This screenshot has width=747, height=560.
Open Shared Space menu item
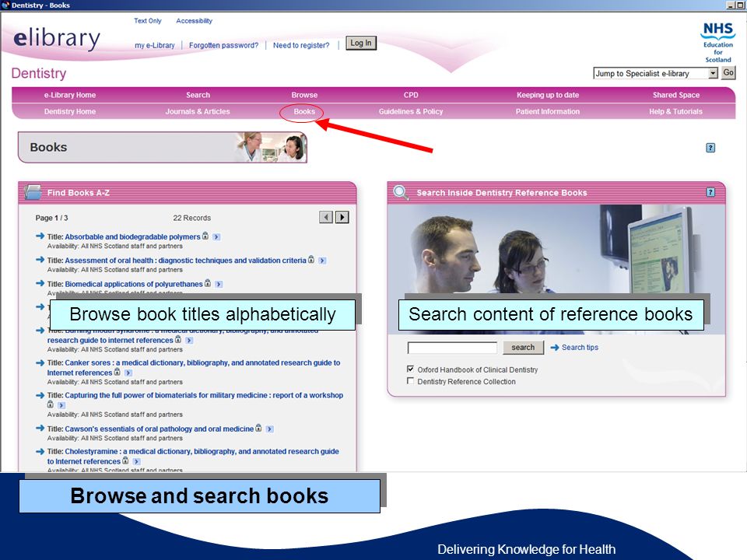point(676,95)
